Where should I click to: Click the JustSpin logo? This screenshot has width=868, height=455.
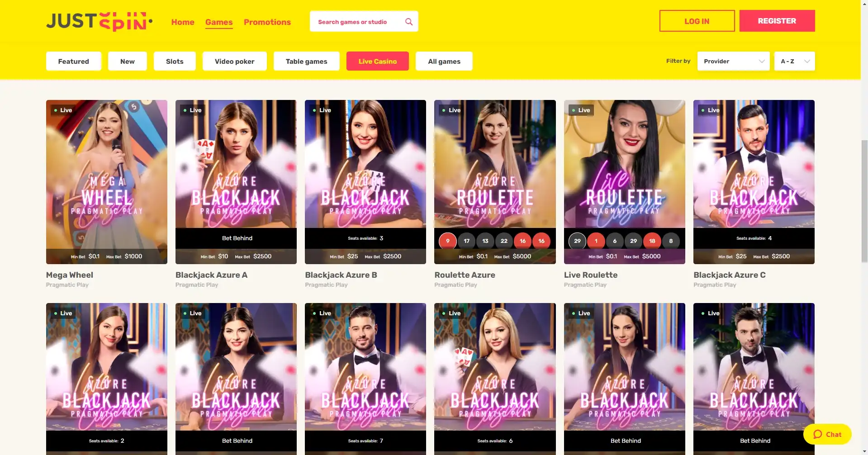point(100,21)
